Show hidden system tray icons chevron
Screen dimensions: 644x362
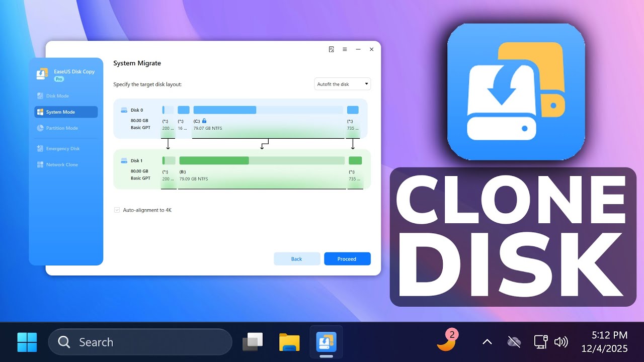pos(487,342)
